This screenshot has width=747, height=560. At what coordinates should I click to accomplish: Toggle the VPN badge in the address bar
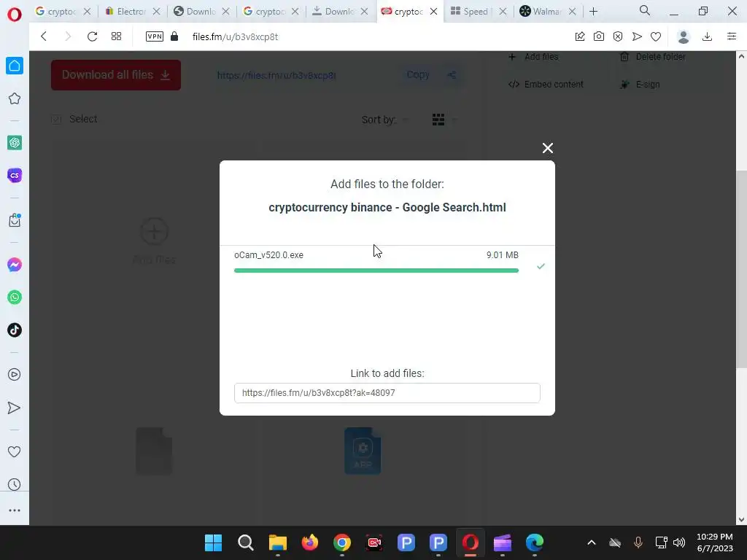155,36
